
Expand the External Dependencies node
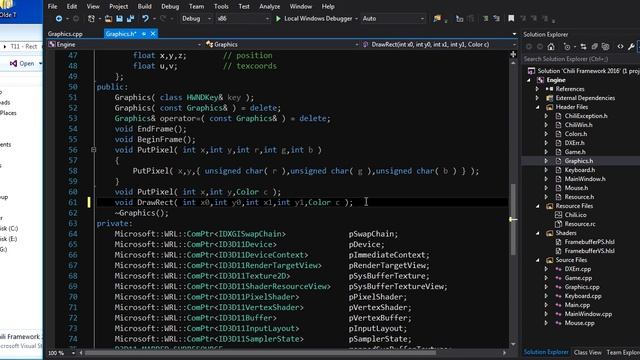click(538, 98)
